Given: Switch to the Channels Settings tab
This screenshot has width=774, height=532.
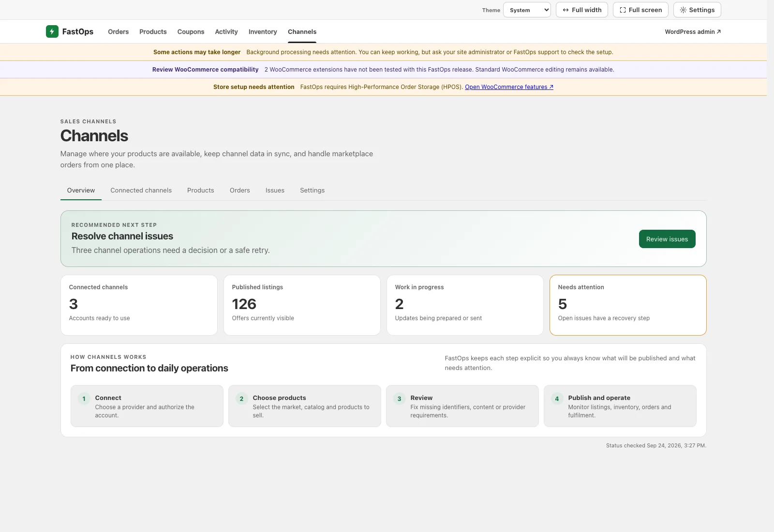Looking at the screenshot, I should click(x=312, y=190).
